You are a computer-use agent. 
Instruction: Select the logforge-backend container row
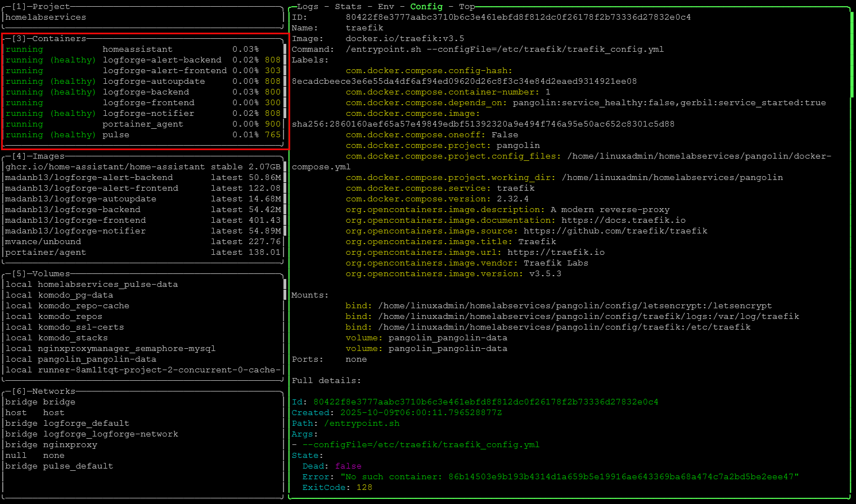click(143, 92)
